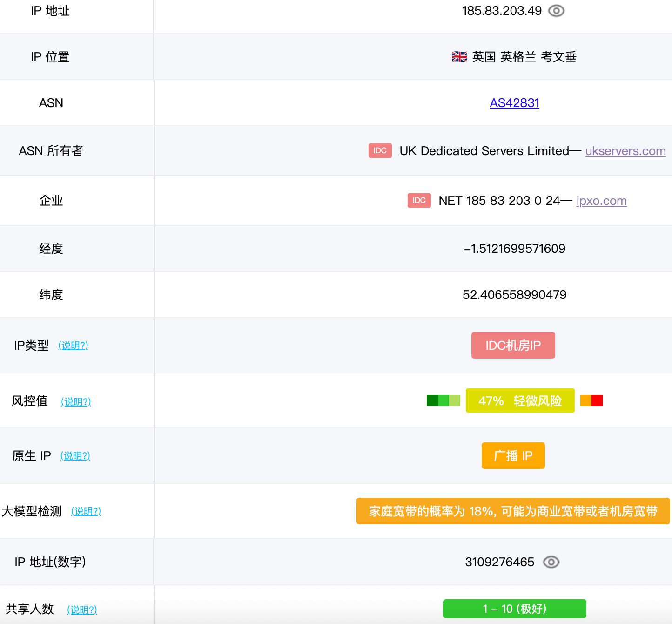This screenshot has width=672, height=624.
Task: Open the AS42831 link
Action: (514, 103)
